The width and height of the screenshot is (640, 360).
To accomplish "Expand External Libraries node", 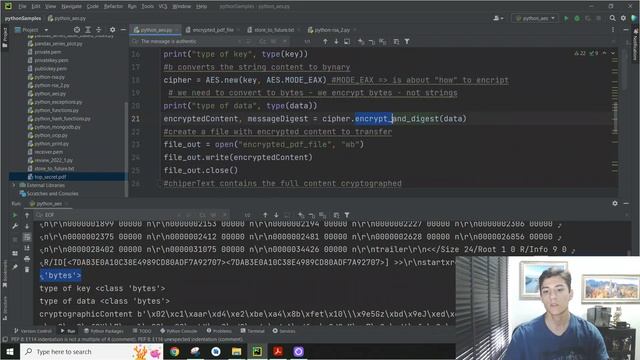I will (x=14, y=185).
